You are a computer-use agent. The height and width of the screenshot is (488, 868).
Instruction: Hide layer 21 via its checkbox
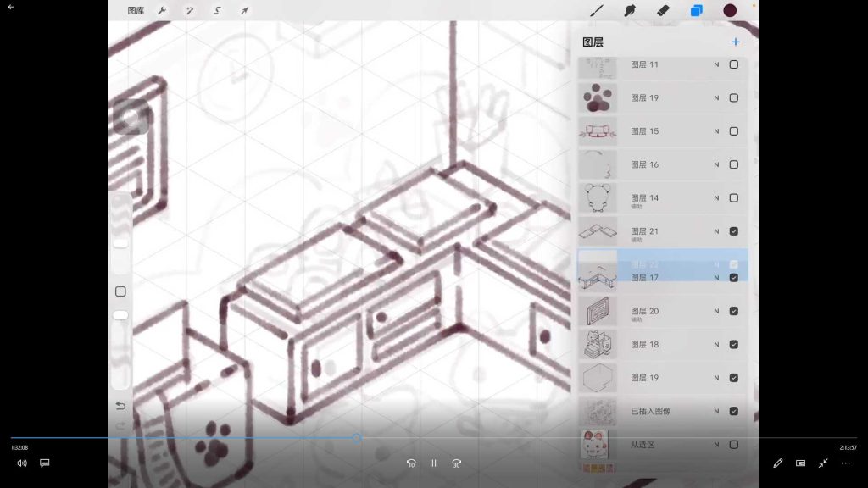[733, 231]
